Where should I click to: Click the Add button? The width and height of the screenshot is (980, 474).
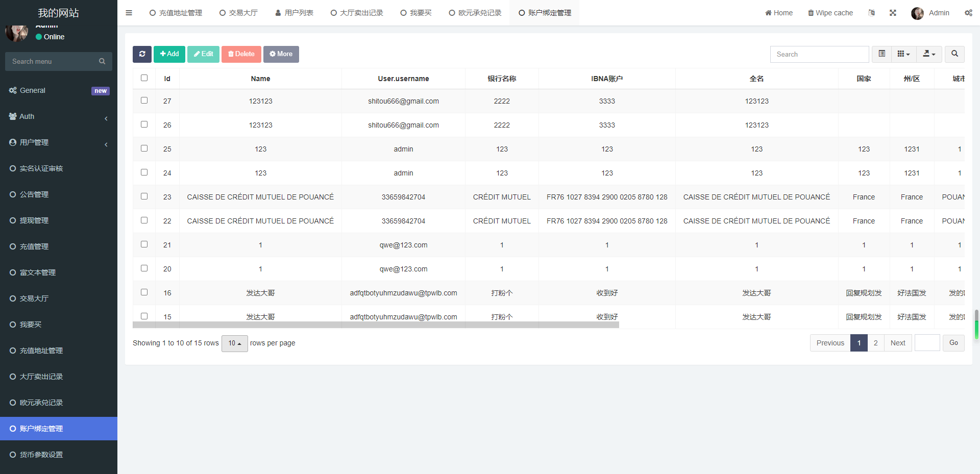point(169,54)
